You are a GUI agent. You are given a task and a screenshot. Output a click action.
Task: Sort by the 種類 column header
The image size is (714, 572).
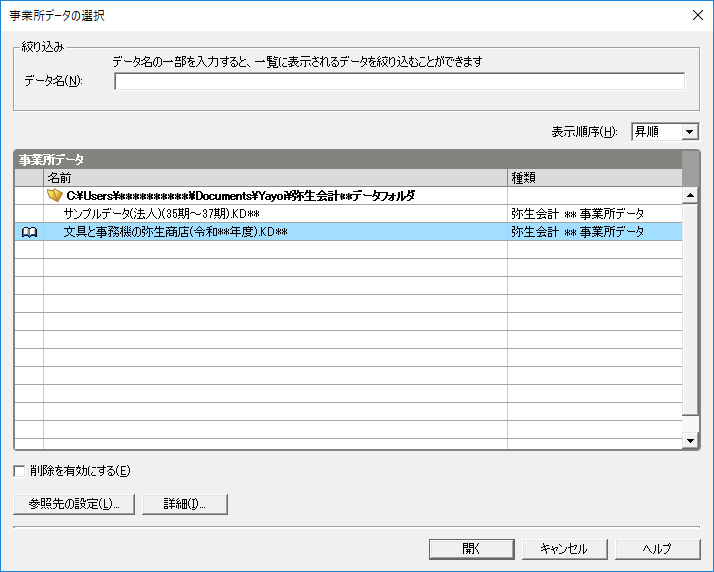[x=595, y=178]
